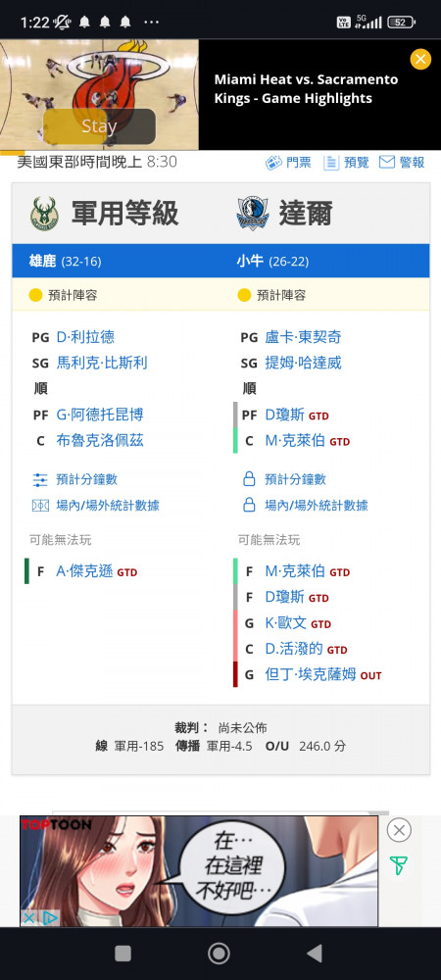Image resolution: width=441 pixels, height=980 pixels.
Task: Open injured player 但丁·埃克薩姆
Action: coord(311,674)
